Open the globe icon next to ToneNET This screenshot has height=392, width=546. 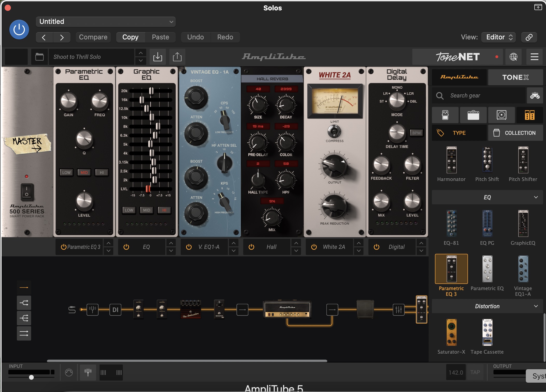[513, 57]
